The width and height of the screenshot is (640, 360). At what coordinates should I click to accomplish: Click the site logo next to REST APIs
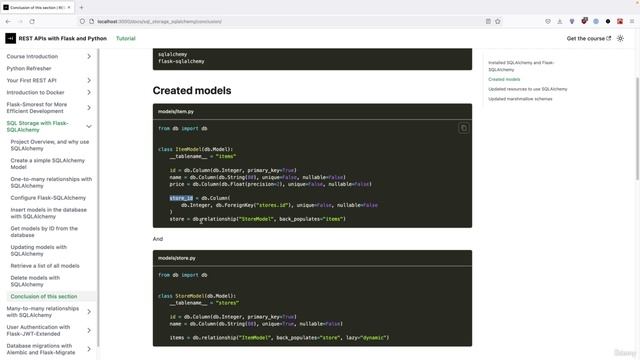(11, 38)
